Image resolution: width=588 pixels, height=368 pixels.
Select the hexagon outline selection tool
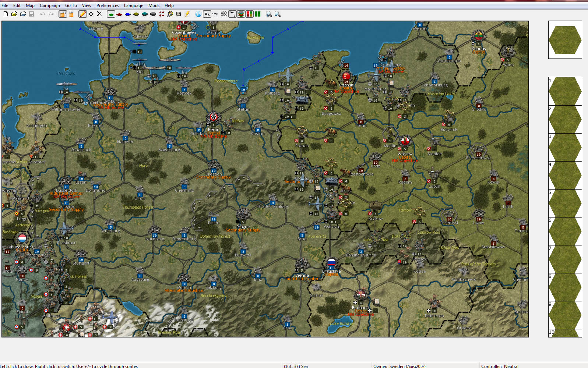tap(91, 14)
